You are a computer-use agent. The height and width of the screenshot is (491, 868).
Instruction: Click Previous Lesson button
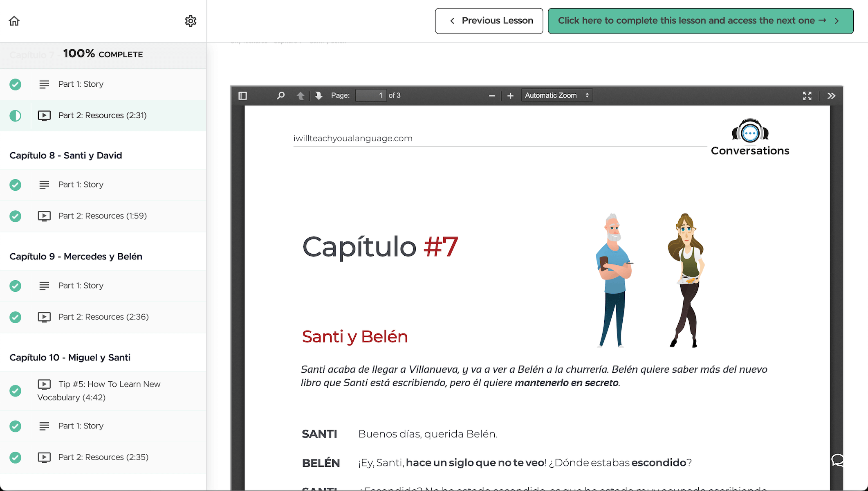[x=489, y=20]
